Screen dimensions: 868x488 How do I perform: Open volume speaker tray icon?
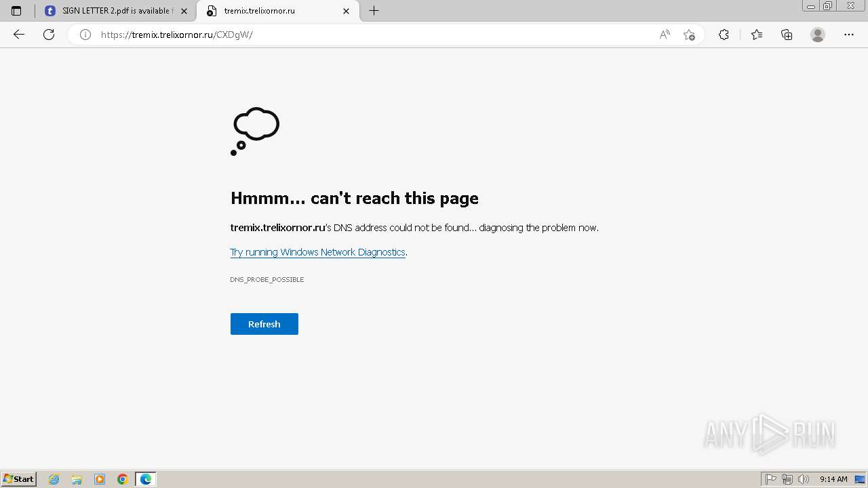804,479
